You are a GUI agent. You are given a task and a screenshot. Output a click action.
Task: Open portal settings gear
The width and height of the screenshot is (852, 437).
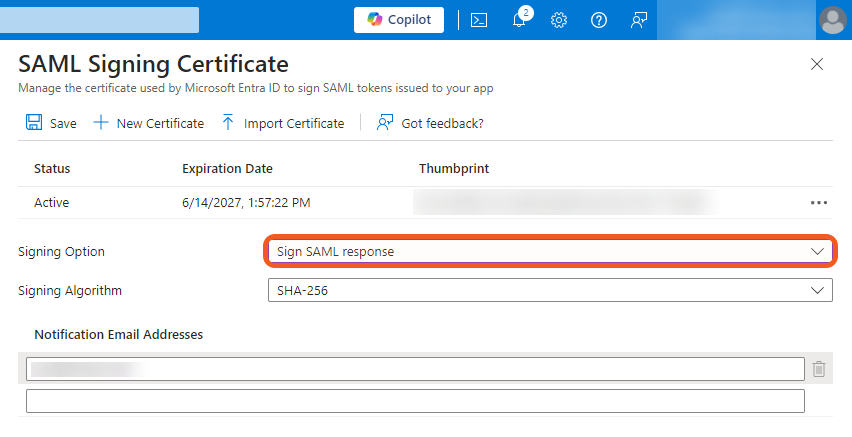[559, 20]
